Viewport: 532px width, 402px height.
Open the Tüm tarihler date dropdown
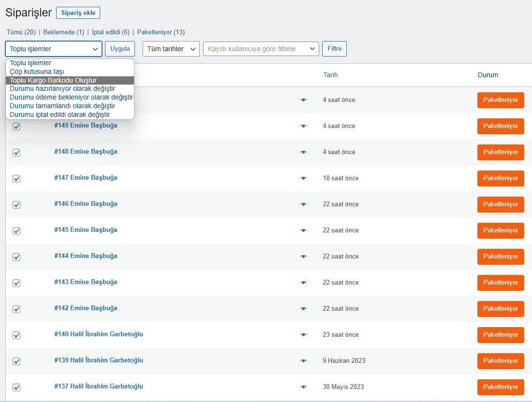pos(171,49)
